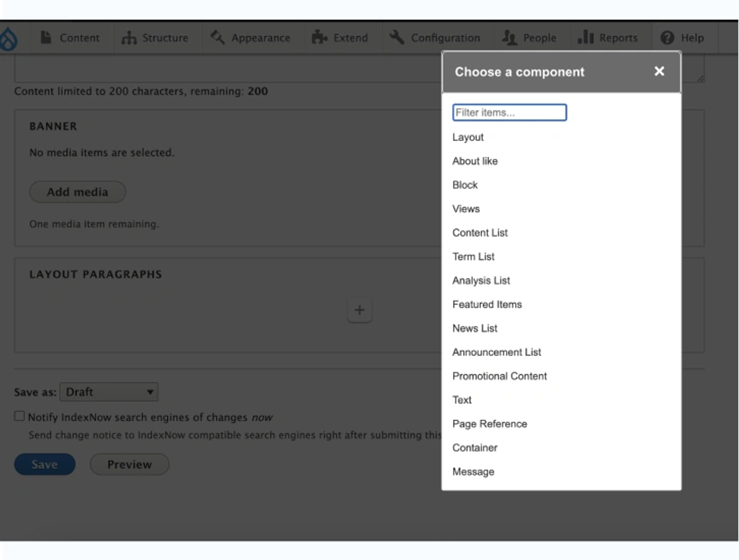Click the Preview button
This screenshot has width=739, height=560.
pos(129,465)
